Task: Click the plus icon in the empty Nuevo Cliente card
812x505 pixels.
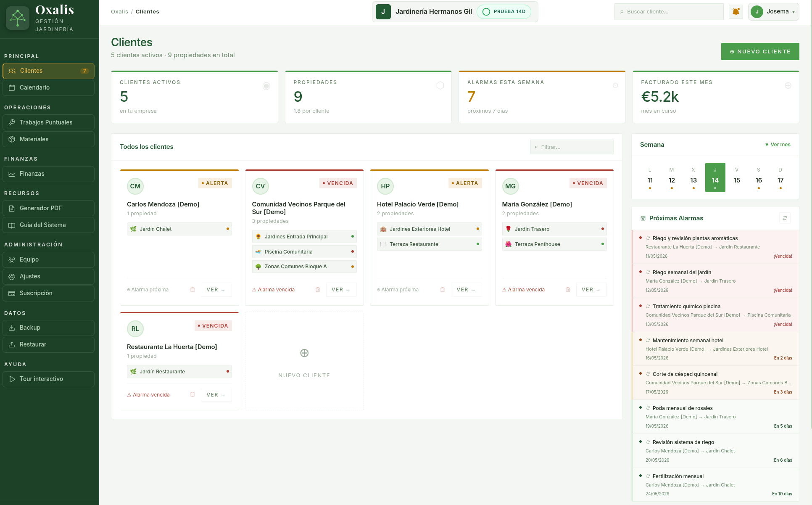Action: tap(304, 353)
